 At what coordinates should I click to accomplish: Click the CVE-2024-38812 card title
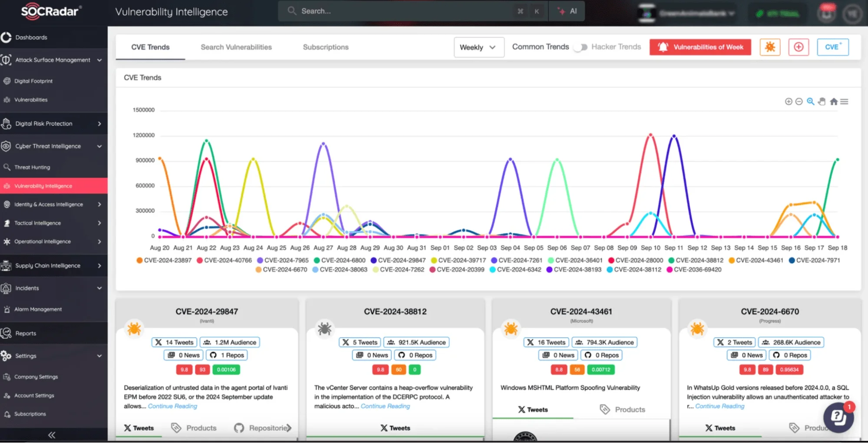pos(395,312)
